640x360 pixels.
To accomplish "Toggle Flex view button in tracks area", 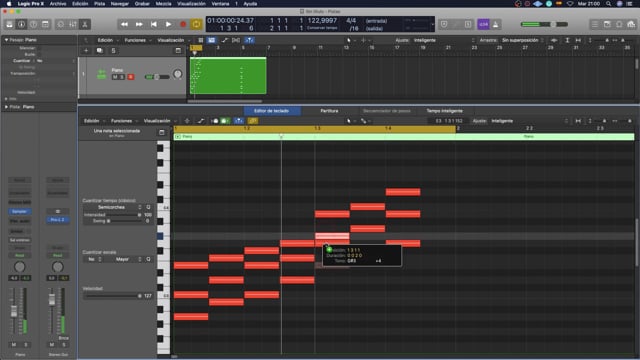I will tap(236, 40).
